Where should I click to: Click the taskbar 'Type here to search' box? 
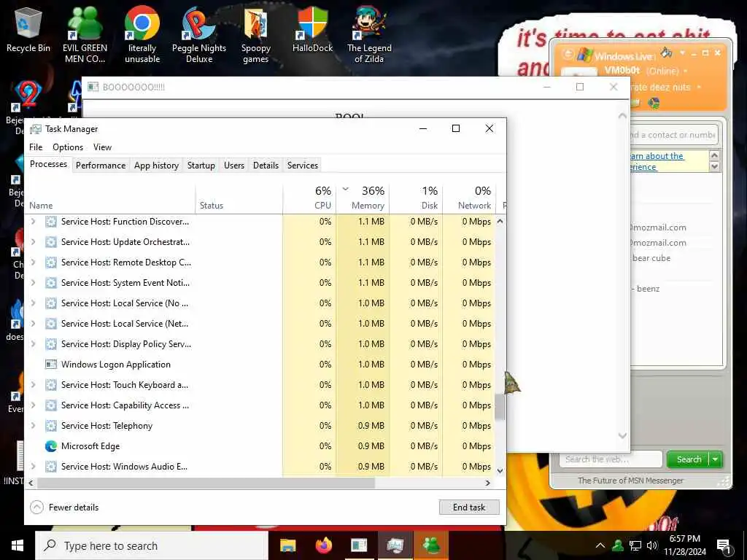point(152,545)
